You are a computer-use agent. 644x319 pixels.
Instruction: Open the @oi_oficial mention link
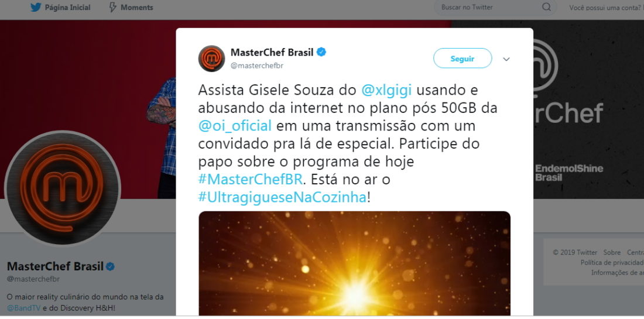(x=235, y=126)
